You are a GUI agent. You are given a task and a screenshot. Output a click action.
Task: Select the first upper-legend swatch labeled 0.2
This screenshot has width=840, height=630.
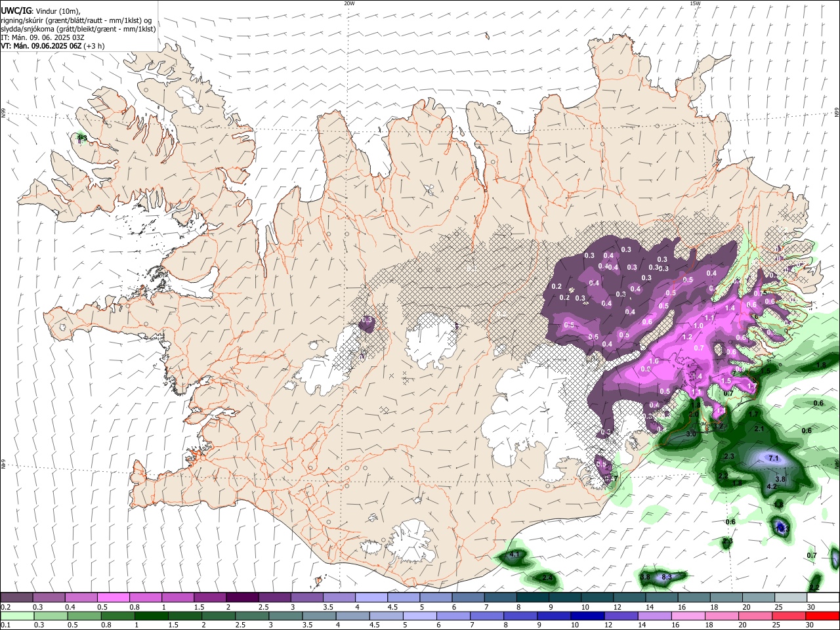click(16, 598)
